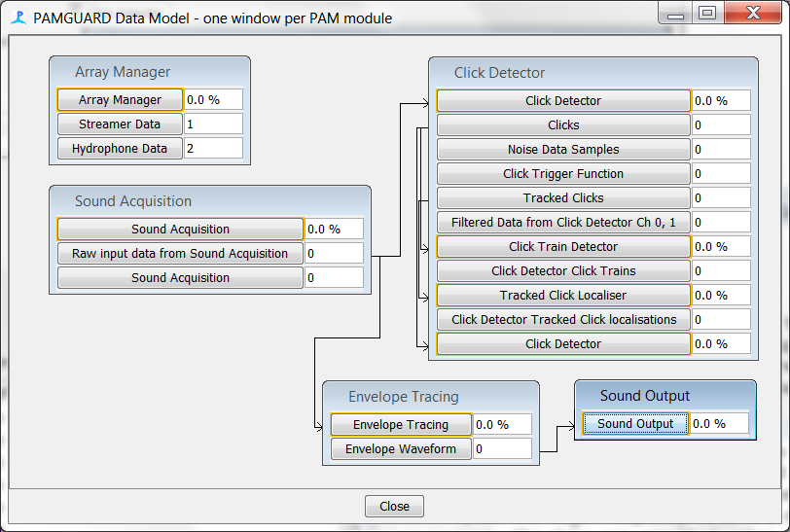This screenshot has width=790, height=532.
Task: Select the Click Train Detector button
Action: pos(563,246)
